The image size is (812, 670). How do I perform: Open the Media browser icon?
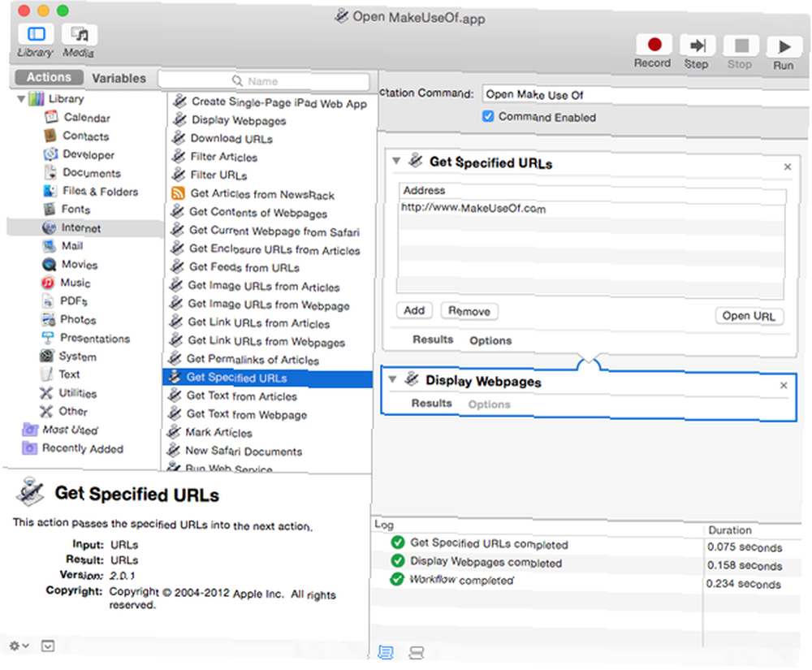click(x=80, y=34)
